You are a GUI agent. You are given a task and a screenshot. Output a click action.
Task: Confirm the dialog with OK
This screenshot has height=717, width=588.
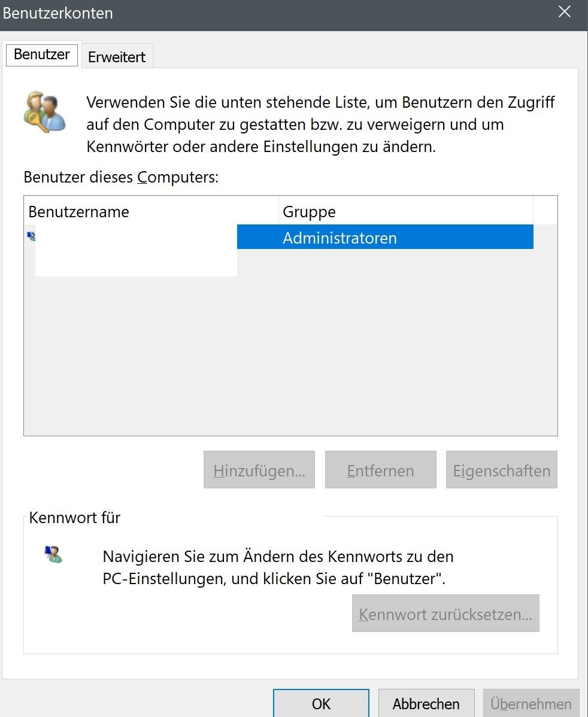coord(321,703)
